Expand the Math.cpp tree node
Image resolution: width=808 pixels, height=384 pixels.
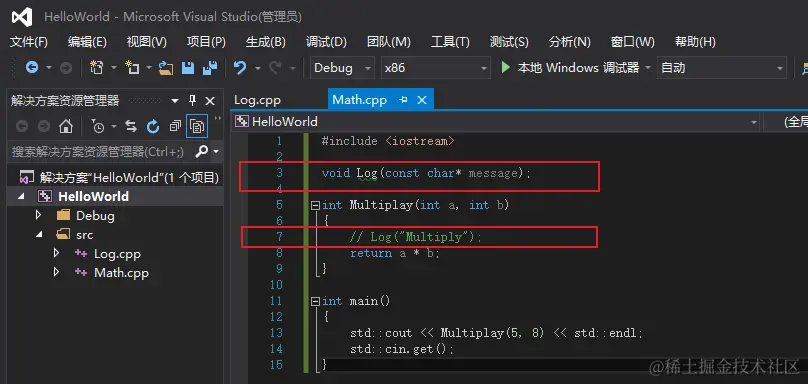coord(57,272)
